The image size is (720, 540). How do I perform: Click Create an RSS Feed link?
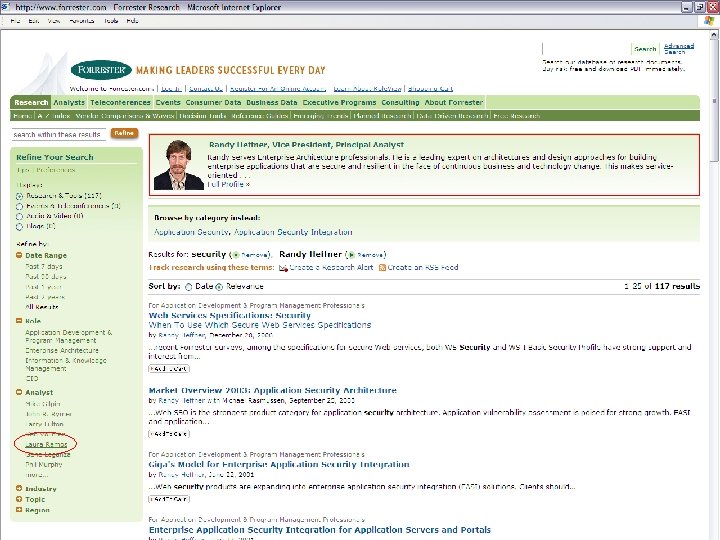tap(422, 267)
